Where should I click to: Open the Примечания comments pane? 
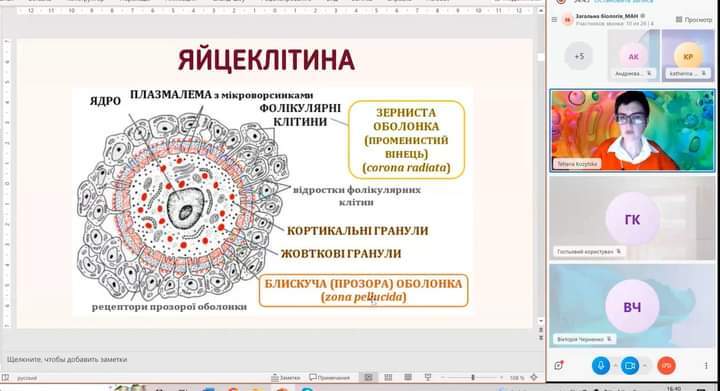coord(329,377)
